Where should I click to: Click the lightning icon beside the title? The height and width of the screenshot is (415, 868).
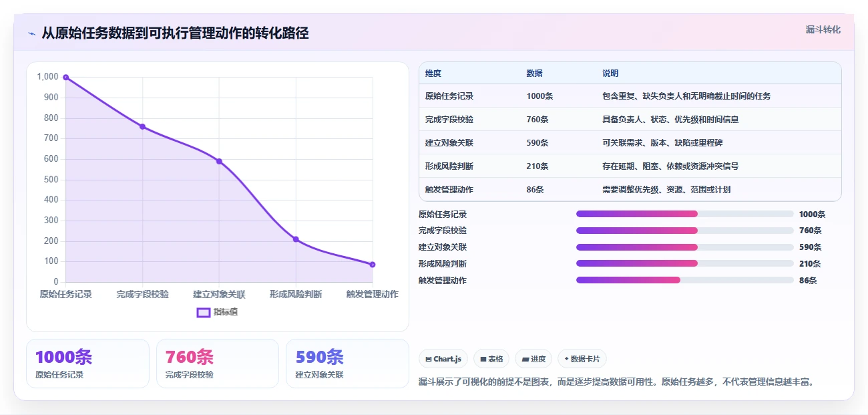click(31, 33)
